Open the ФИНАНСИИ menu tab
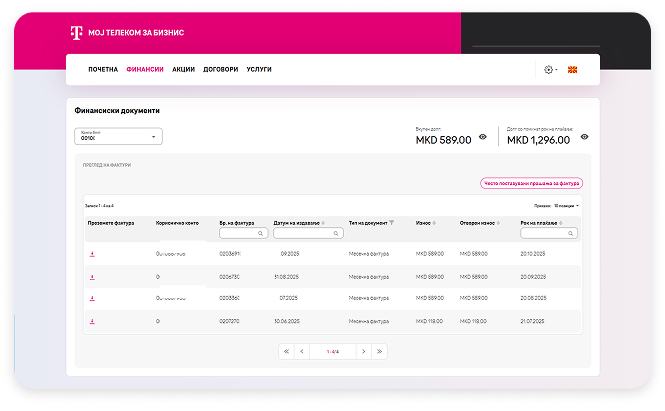The image size is (665, 411). click(145, 70)
